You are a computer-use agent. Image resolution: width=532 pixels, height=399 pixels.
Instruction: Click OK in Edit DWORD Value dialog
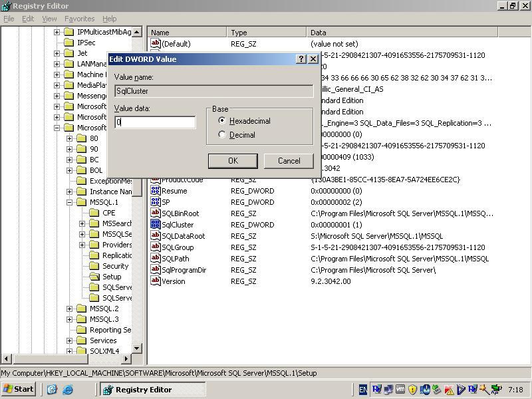(x=233, y=161)
